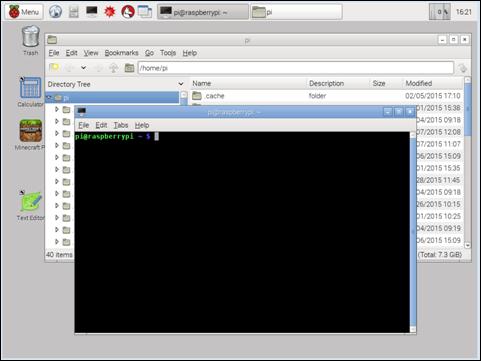Open the Raspberry Pi Menu button
Viewport: 481px width, 361px height.
[24, 12]
